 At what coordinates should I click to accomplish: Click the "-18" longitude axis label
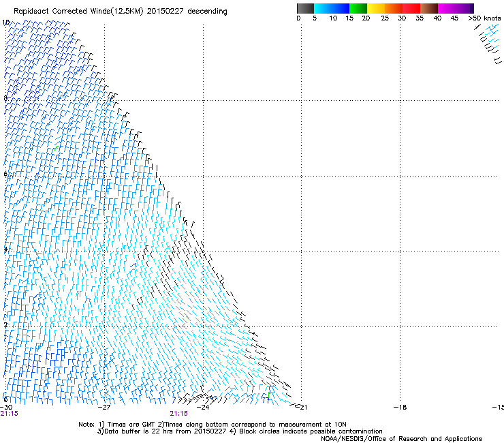400,408
